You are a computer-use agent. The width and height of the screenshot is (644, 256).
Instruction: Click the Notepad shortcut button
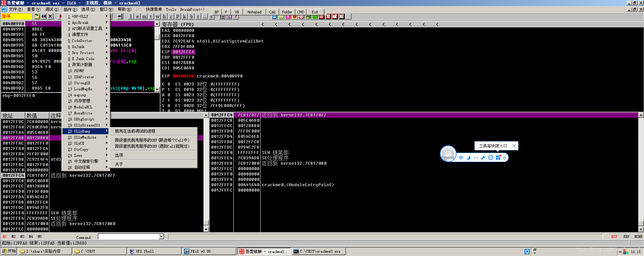(254, 12)
